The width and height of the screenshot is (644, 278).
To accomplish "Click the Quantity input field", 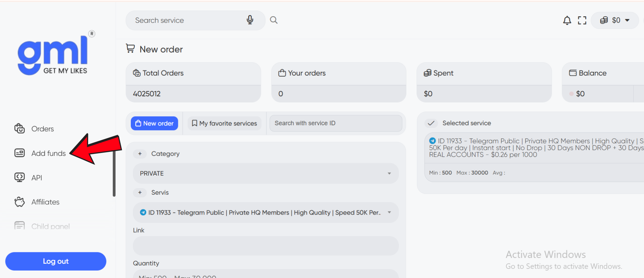I will click(266, 274).
